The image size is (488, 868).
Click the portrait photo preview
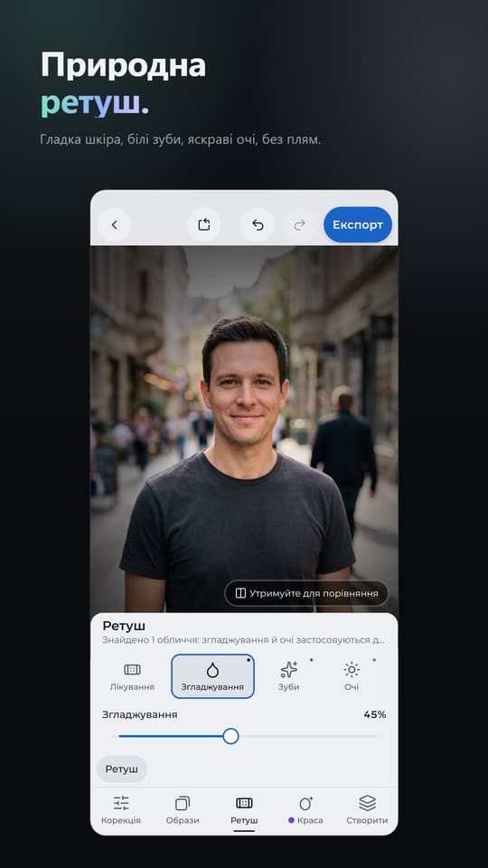[x=244, y=429]
